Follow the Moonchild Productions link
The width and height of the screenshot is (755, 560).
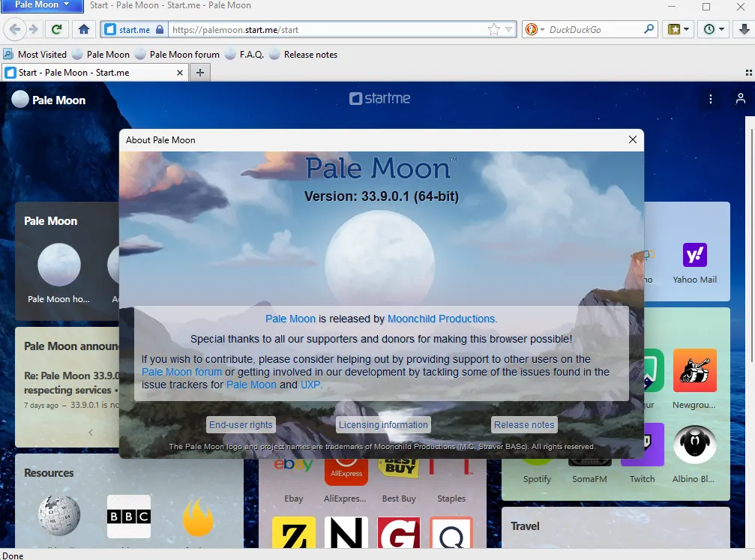pyautogui.click(x=441, y=319)
